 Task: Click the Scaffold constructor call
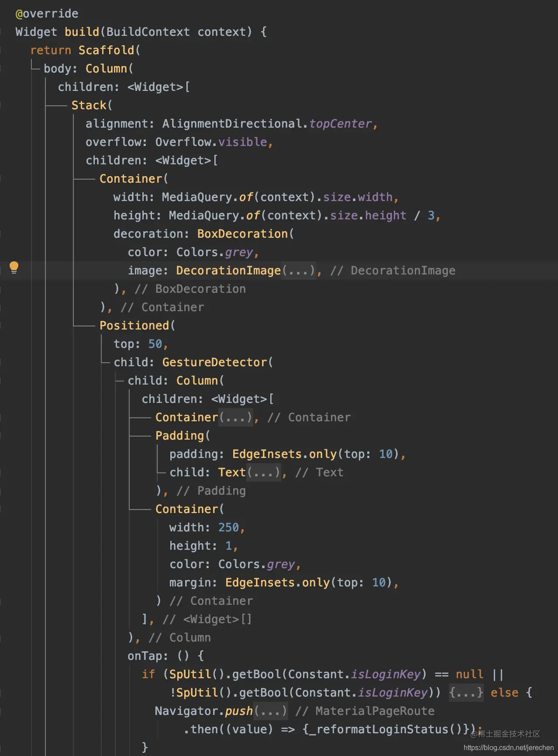[107, 50]
